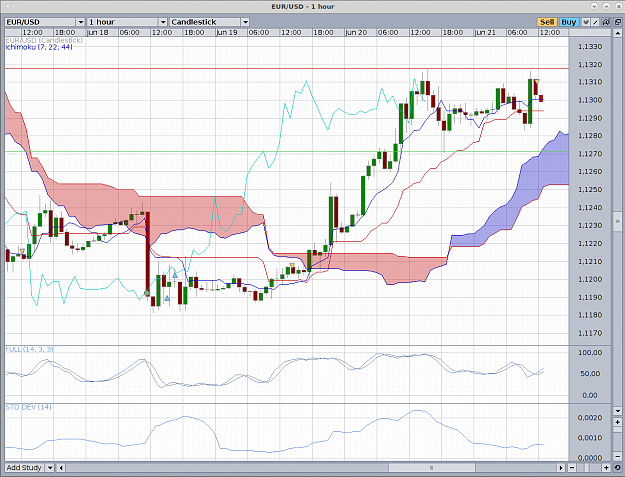Click the vertical zoom out minus button
Viewport: 625px width, 477px height.
click(x=617, y=456)
